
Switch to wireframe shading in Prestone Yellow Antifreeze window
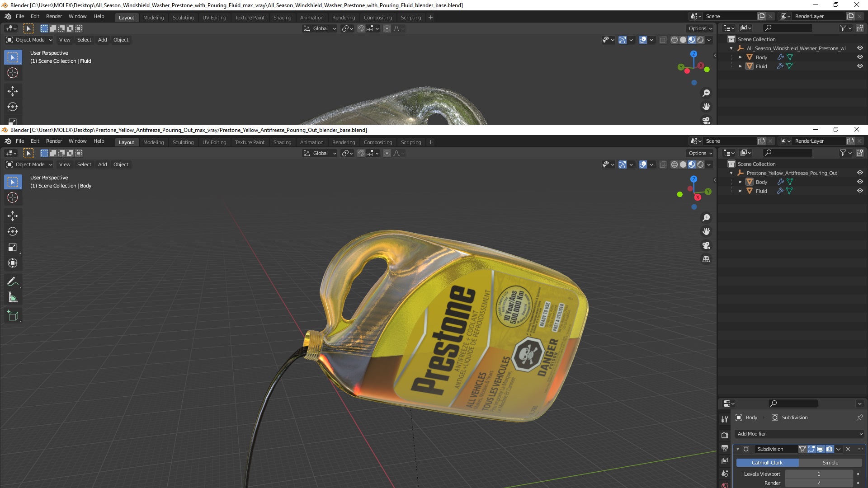674,164
